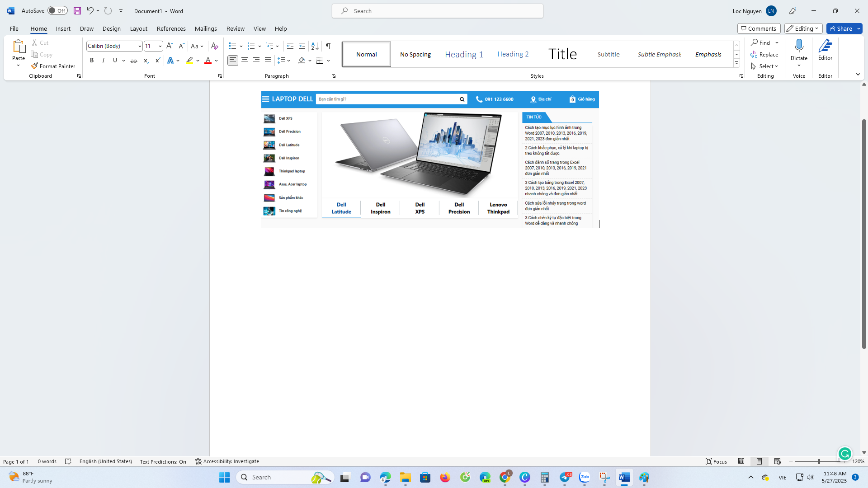Toggle Italic formatting

coord(104,61)
